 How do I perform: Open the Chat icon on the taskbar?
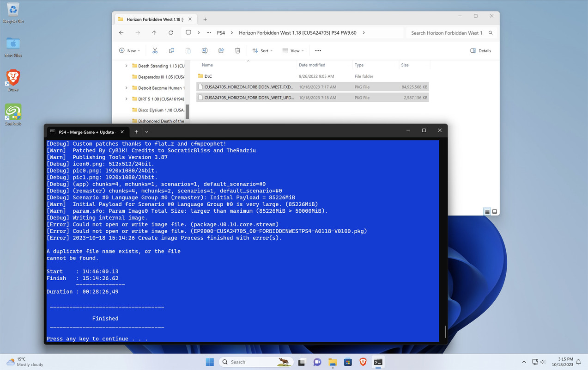[x=317, y=362]
